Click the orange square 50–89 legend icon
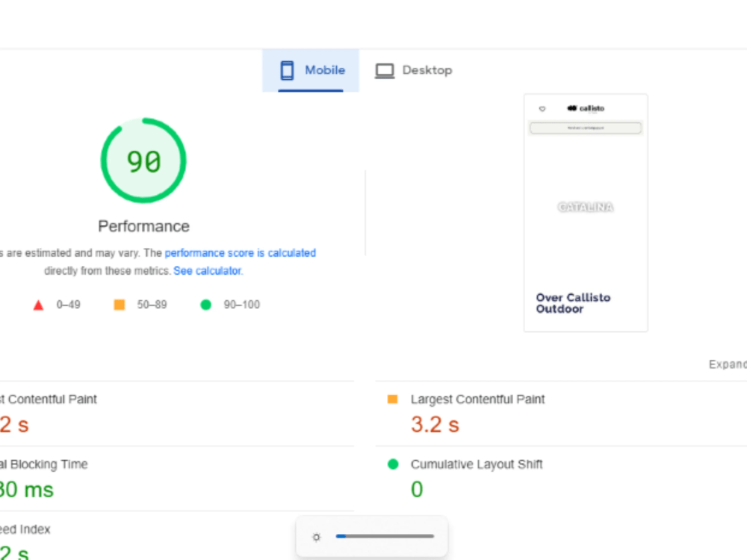The image size is (747, 560). [119, 305]
